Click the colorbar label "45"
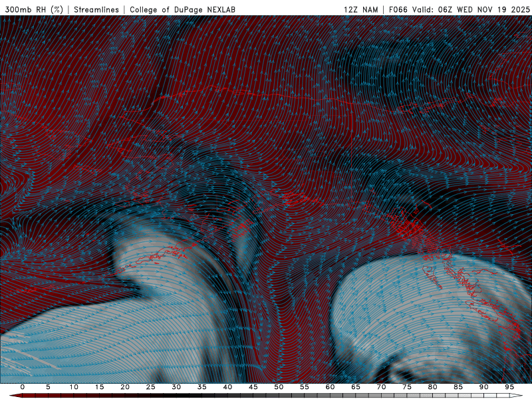532x399 pixels. click(253, 387)
